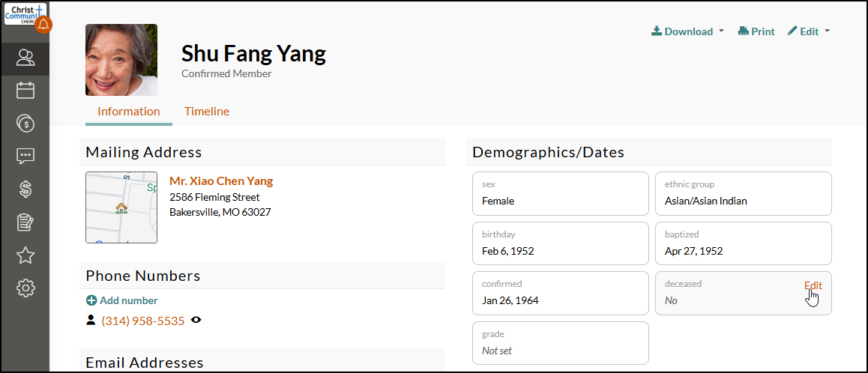Open the Calendar icon in sidebar

tap(25, 90)
